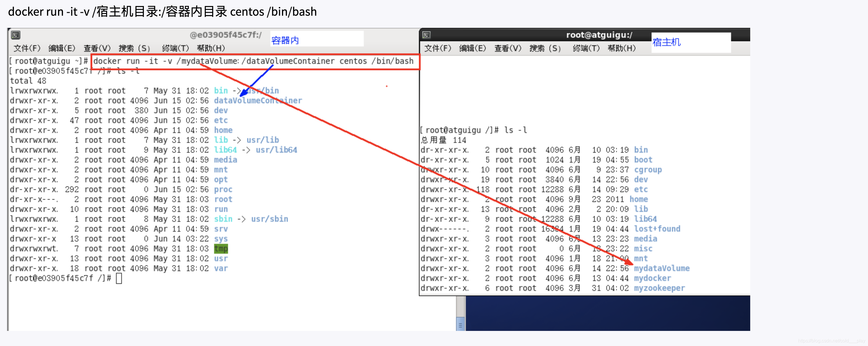Click run directory in container listing

[x=221, y=209]
